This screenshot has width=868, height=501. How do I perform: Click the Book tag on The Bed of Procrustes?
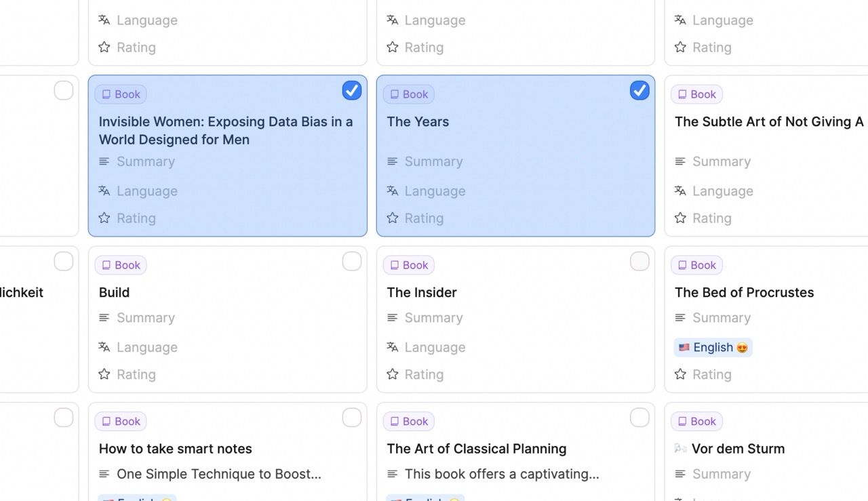click(x=696, y=265)
